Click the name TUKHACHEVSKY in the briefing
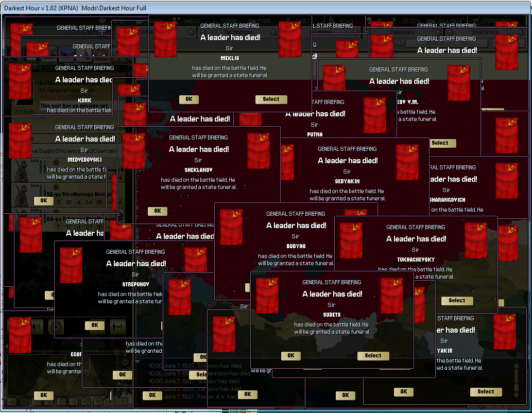This screenshot has width=532, height=413. pos(416,260)
